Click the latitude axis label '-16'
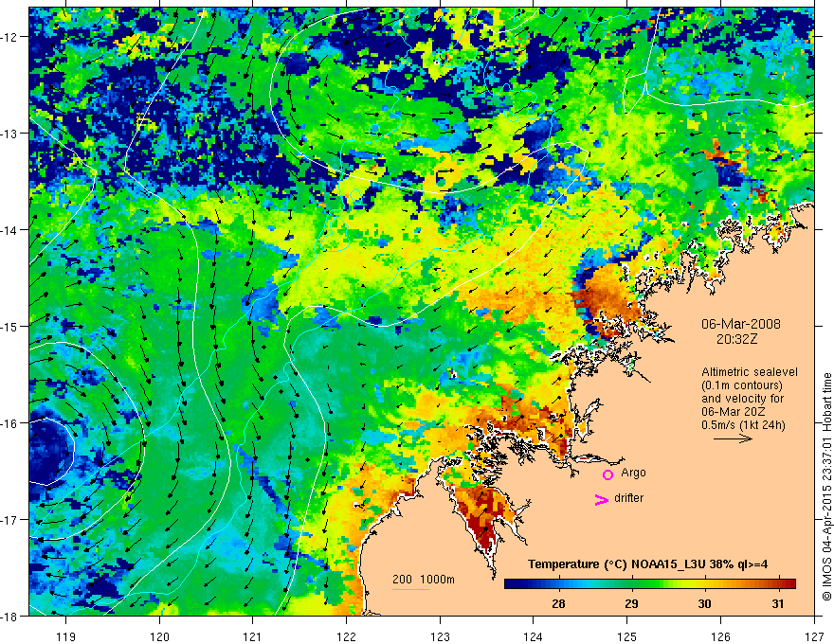 10,423
